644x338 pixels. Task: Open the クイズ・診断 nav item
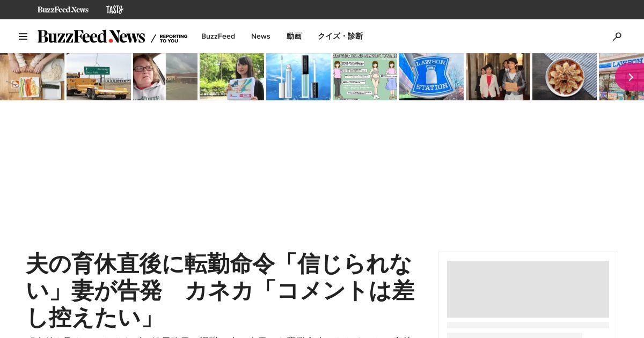pyautogui.click(x=340, y=36)
